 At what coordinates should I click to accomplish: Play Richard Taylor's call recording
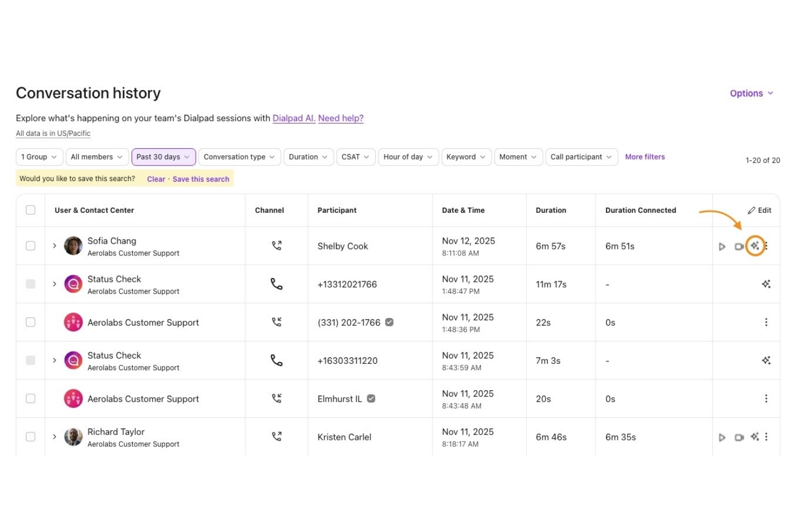[722, 437]
